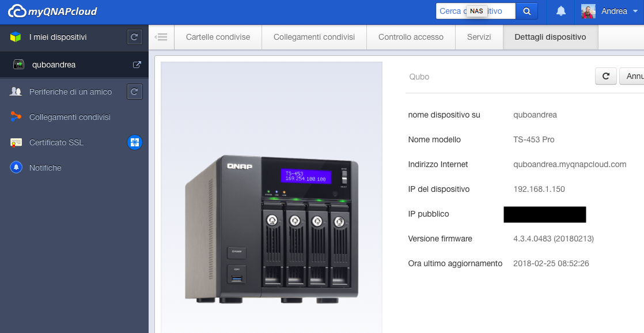Click the QNAP TS-453 device image
This screenshot has width=644, height=333.
point(272,229)
